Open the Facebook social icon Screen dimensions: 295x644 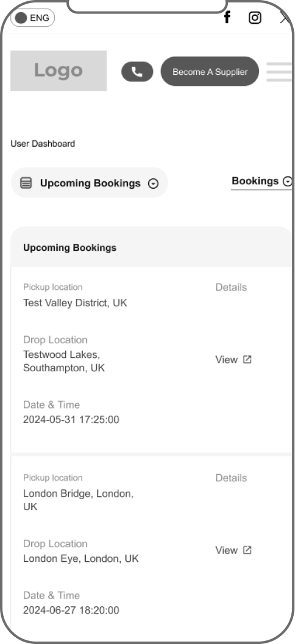point(227,18)
